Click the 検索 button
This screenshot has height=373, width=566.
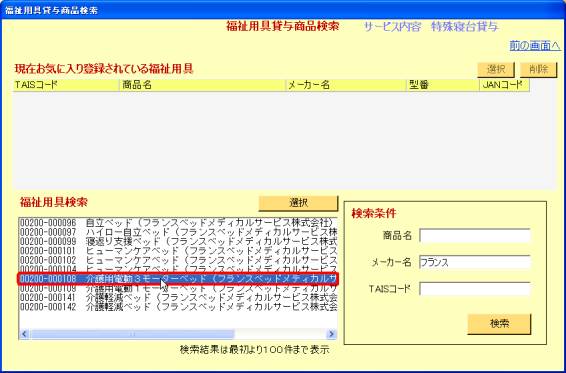coord(499,324)
